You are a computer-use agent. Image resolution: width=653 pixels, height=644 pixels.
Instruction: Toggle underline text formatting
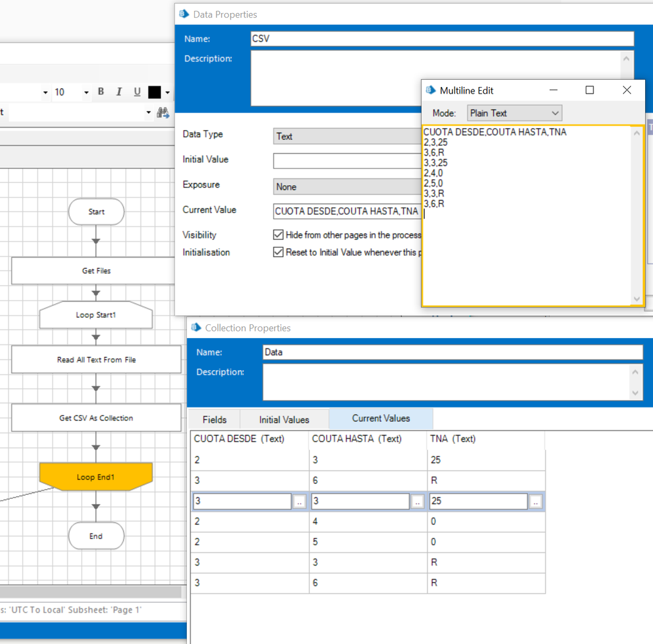tap(137, 92)
